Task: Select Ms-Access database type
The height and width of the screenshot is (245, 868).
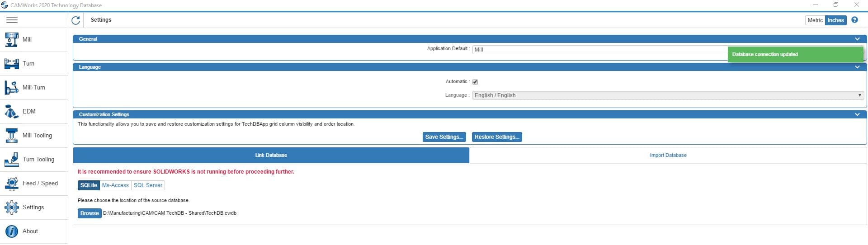Action: [115, 185]
